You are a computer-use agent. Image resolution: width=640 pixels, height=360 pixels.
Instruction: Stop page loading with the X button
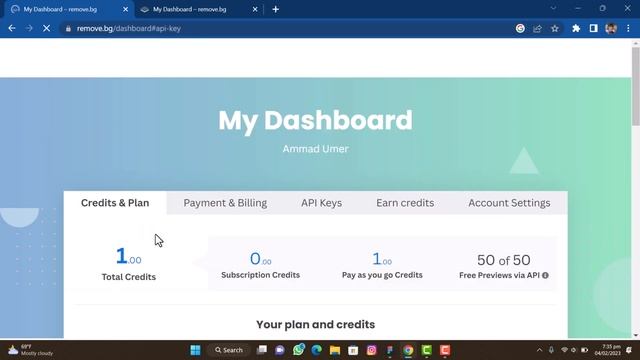click(x=47, y=28)
